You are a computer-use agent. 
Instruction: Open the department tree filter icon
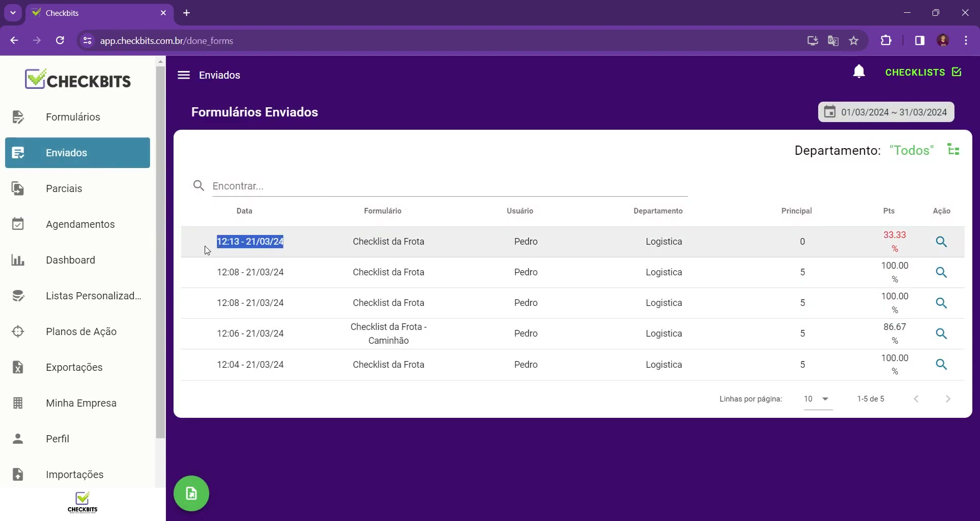click(x=953, y=150)
